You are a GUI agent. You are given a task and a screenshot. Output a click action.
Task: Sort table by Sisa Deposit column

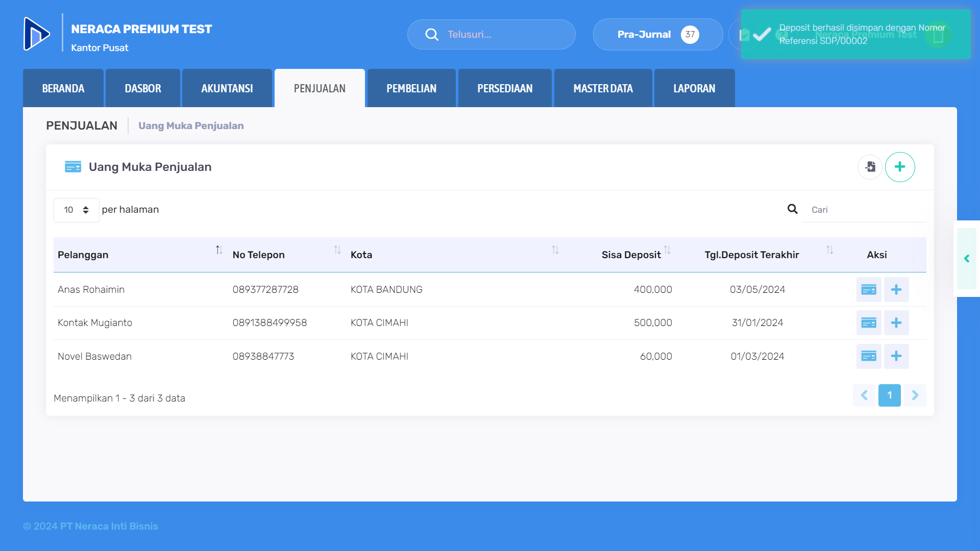[667, 250]
